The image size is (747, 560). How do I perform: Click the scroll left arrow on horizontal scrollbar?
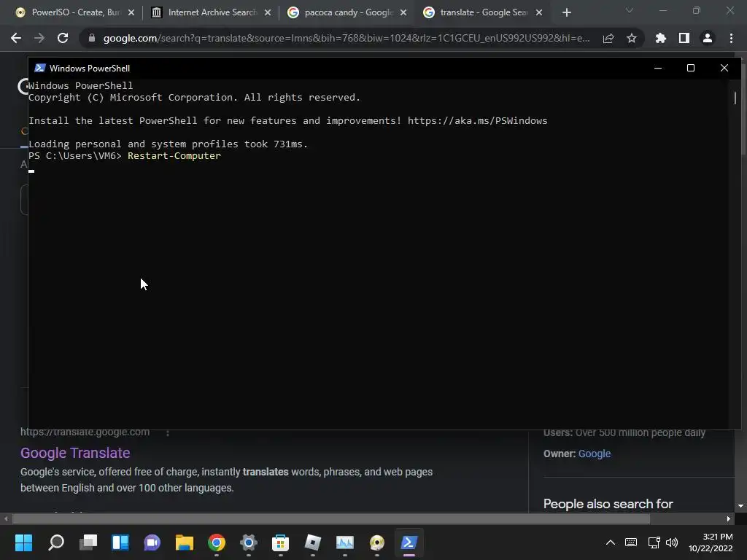(x=6, y=518)
